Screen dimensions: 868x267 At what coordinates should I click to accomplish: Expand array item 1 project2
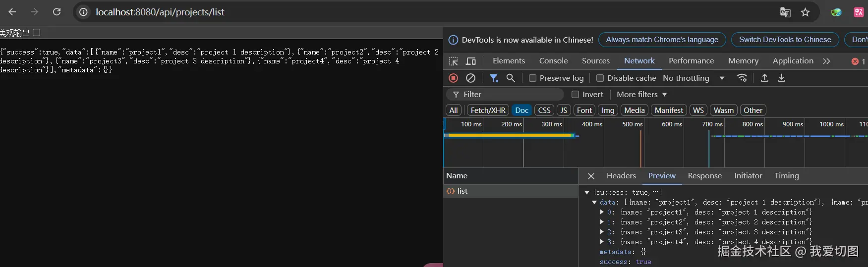pos(602,222)
